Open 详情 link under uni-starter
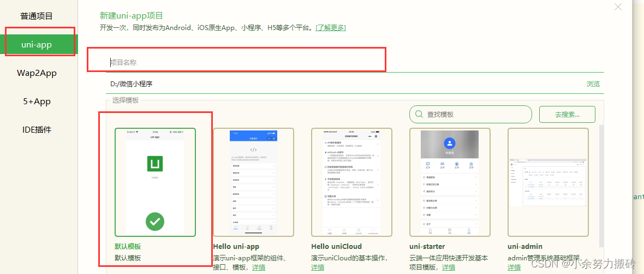This screenshot has height=274, width=644. tap(449, 267)
